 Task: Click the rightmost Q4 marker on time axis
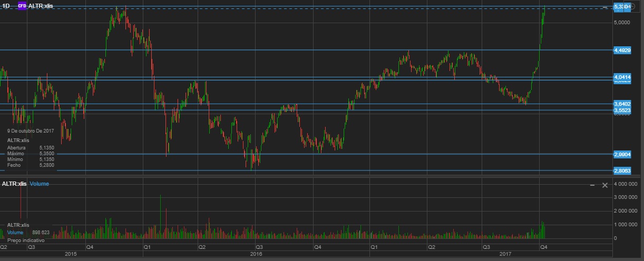click(x=543, y=246)
